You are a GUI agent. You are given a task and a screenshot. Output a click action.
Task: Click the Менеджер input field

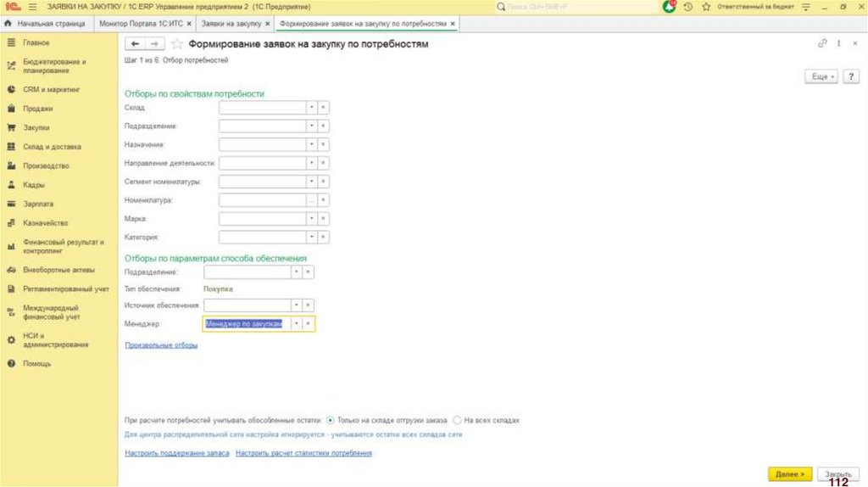click(x=248, y=323)
